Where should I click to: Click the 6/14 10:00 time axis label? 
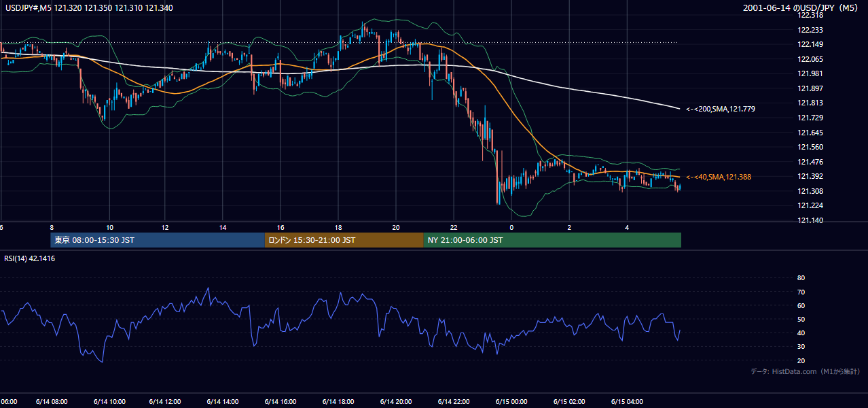[x=109, y=401]
